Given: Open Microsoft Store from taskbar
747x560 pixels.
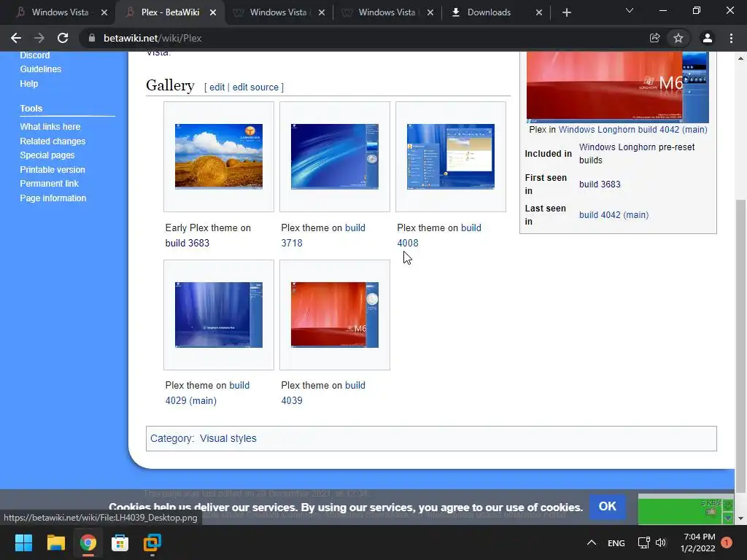Looking at the screenshot, I should (x=120, y=542).
